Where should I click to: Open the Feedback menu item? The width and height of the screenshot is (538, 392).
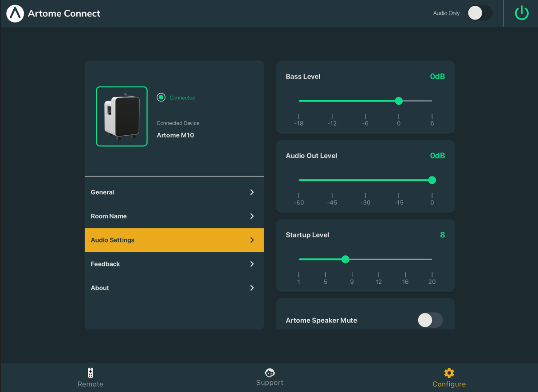click(174, 264)
